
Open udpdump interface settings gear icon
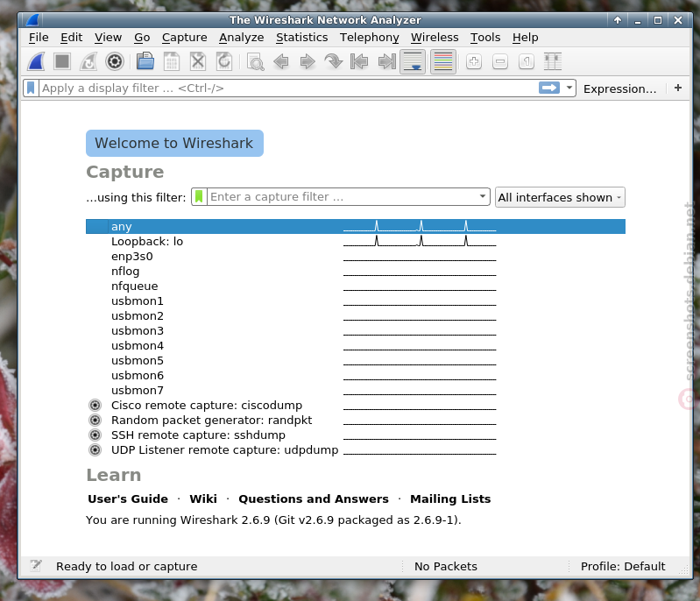click(x=95, y=449)
